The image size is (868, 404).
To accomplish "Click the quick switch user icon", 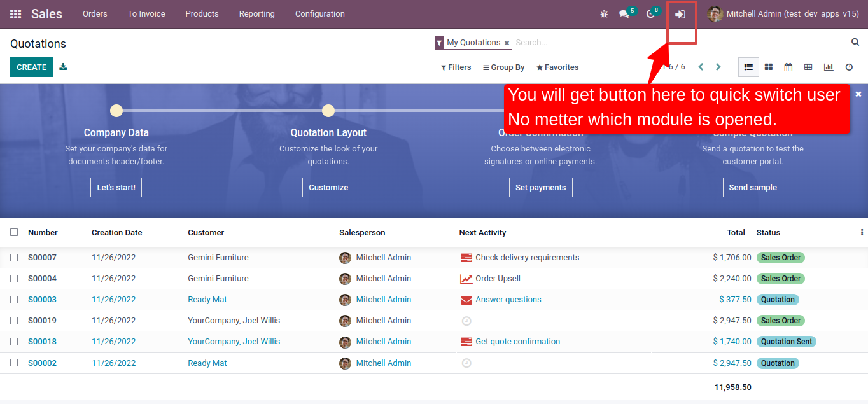I will (x=680, y=14).
